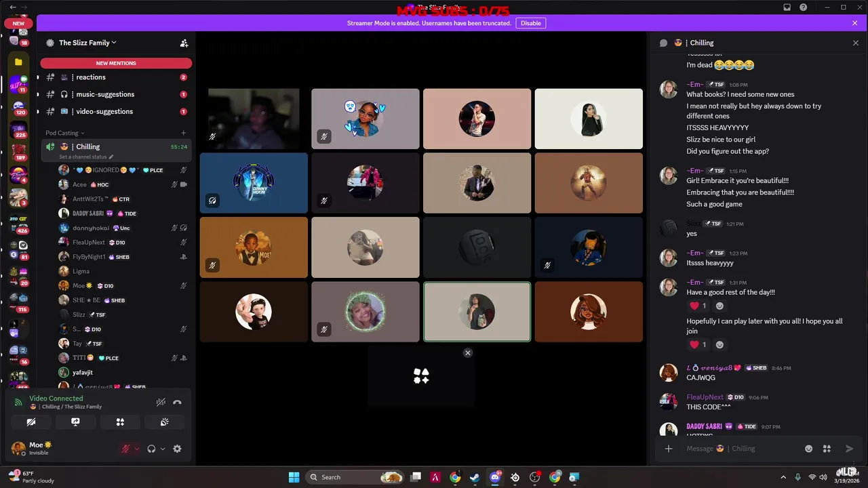Open the soundboard button
This screenshot has height=488, width=868.
(x=164, y=422)
